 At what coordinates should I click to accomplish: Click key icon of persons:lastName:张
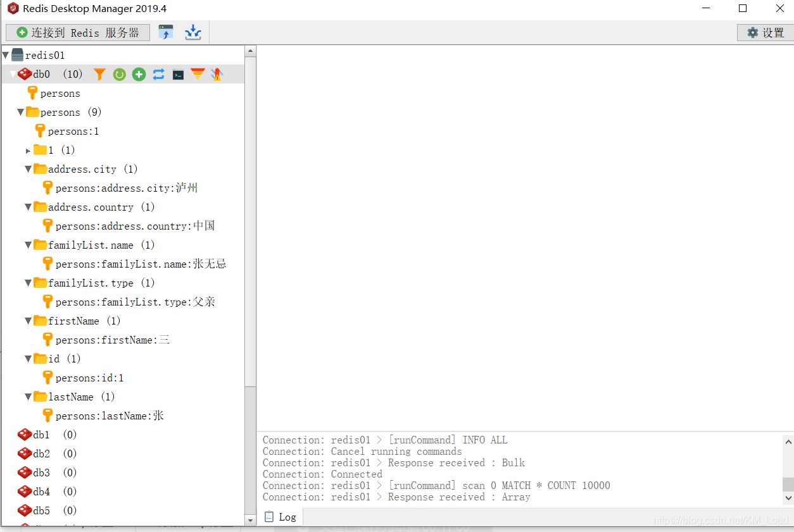pyautogui.click(x=47, y=416)
